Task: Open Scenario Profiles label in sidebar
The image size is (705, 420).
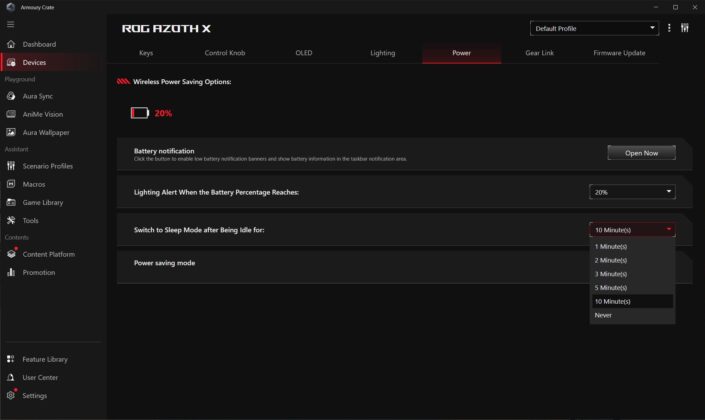Action: [48, 166]
